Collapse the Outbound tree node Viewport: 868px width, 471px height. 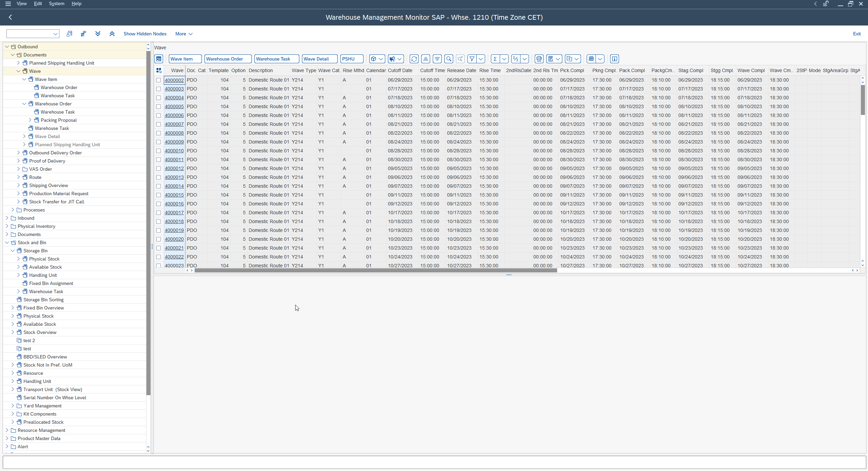pyautogui.click(x=7, y=47)
